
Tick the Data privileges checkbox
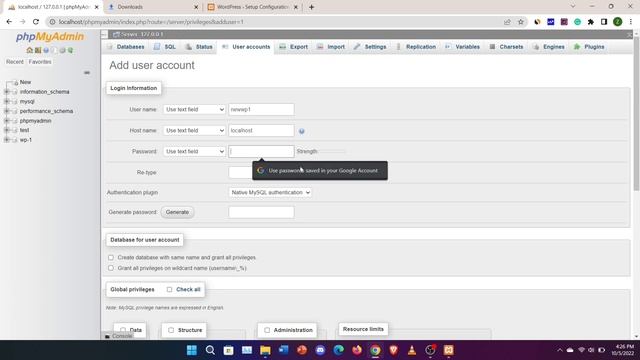tap(123, 330)
